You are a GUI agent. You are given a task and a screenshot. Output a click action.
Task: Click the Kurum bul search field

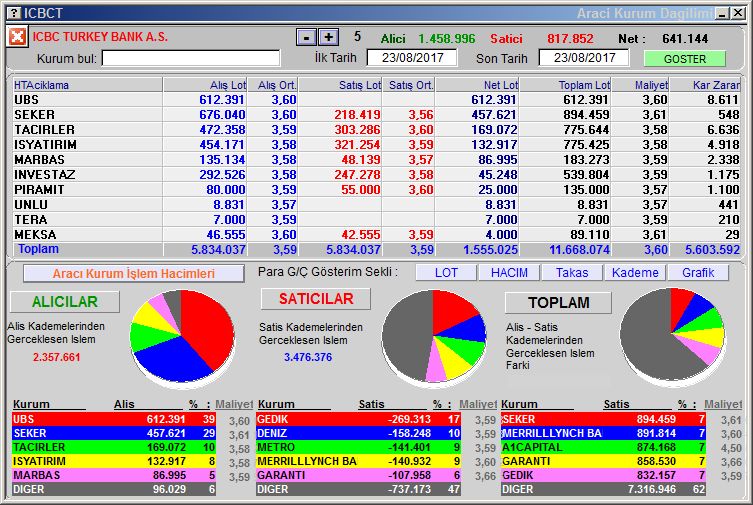point(191,59)
